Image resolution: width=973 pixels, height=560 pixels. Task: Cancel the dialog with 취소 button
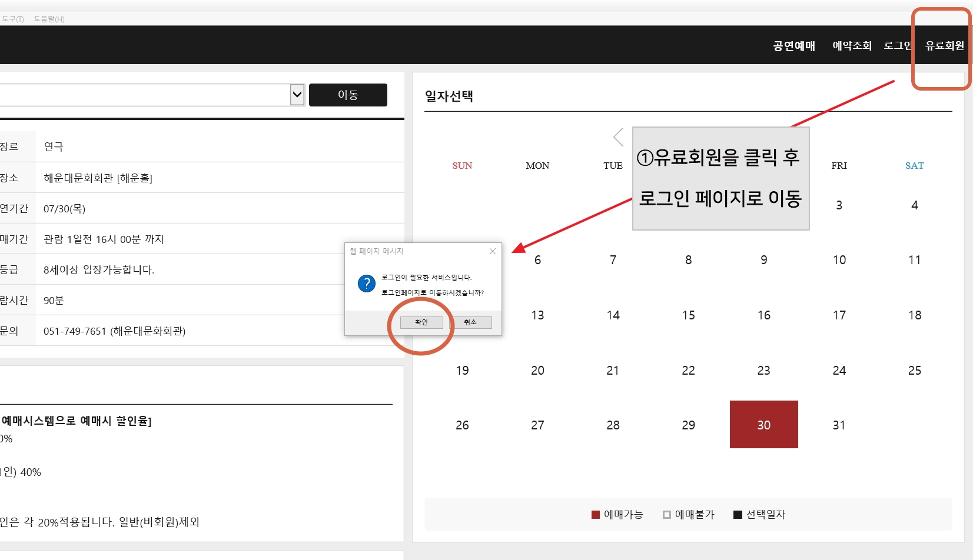470,322
